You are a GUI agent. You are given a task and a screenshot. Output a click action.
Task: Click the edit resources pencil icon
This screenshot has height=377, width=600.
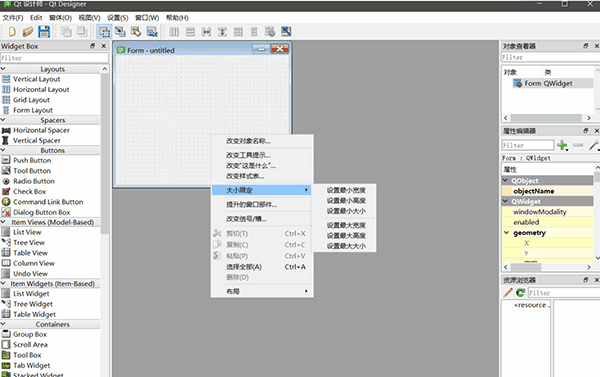pos(508,293)
